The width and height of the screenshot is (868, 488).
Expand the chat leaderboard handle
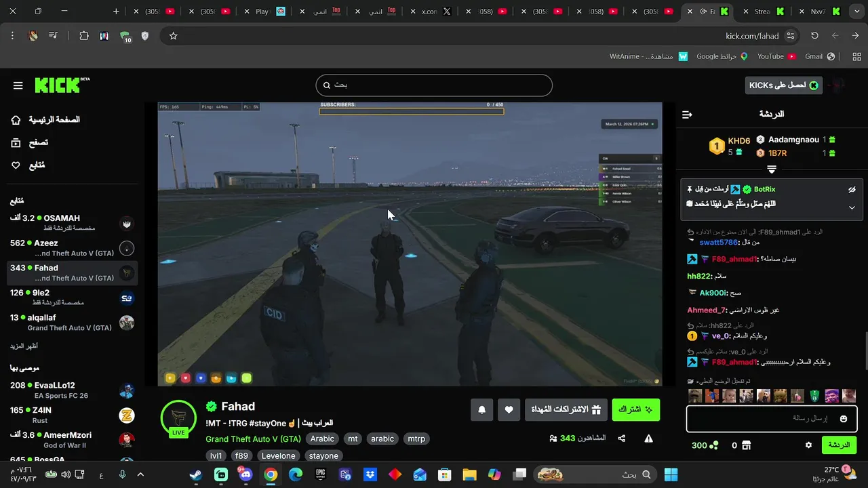pos(772,169)
